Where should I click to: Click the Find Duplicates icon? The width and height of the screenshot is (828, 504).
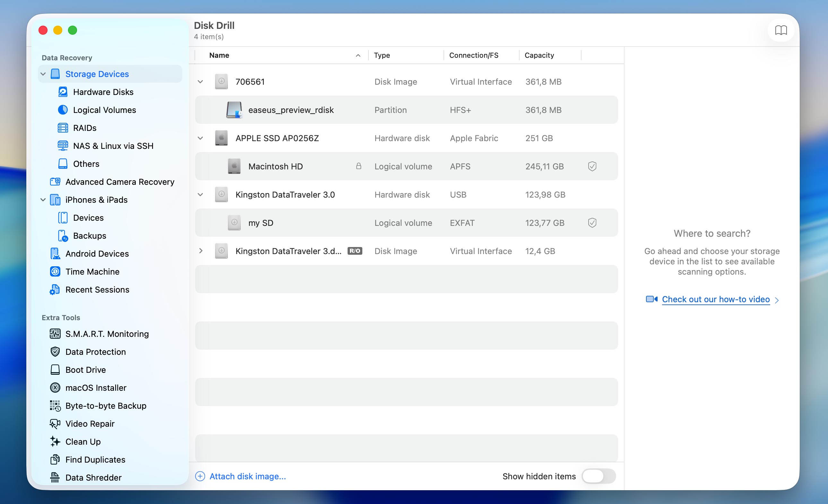pos(55,460)
